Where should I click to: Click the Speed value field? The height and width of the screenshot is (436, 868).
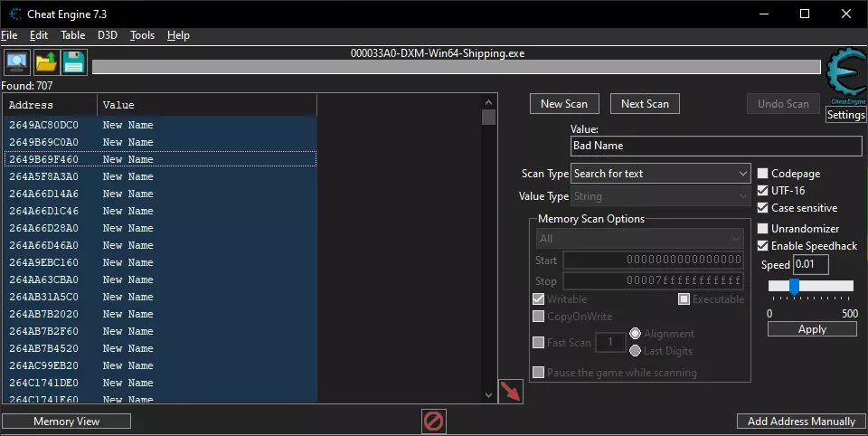[811, 264]
